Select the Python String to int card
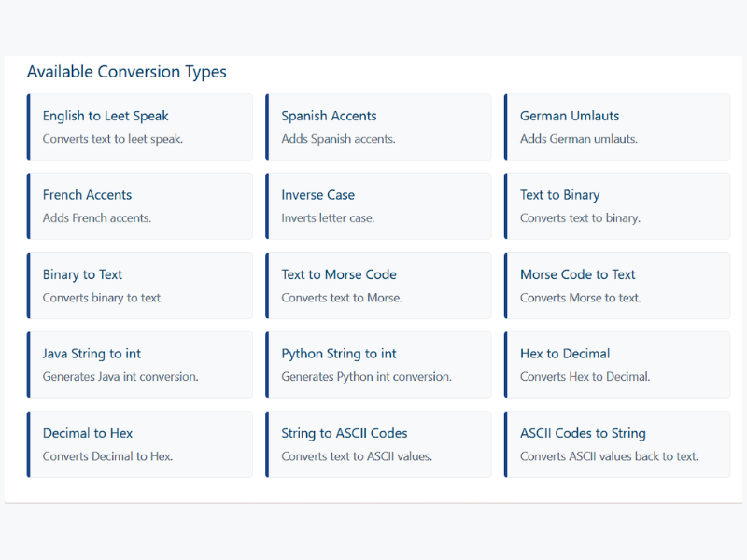747x560 pixels. 378,365
